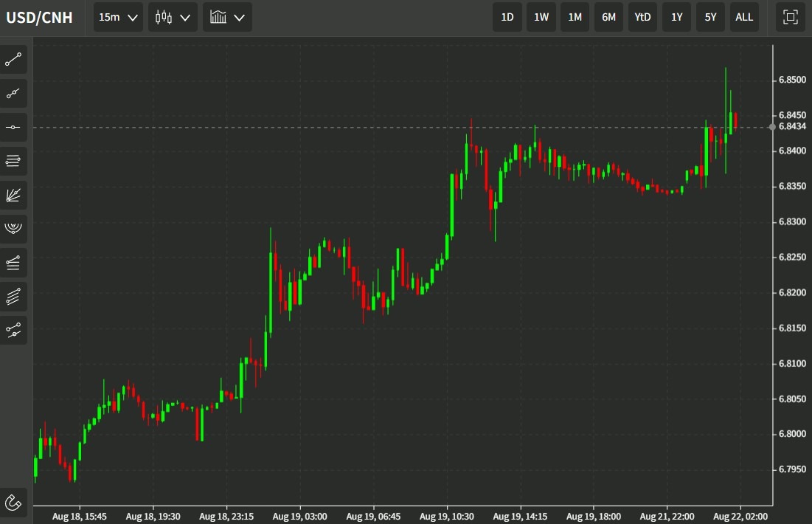Toggle fullscreen chart view
Screen dimensions: 812x524
point(791,17)
